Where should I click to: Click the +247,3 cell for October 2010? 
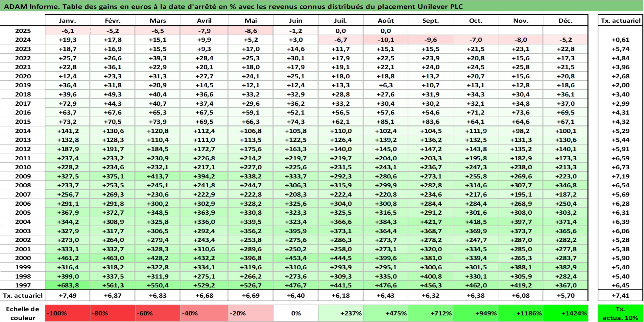click(x=476, y=167)
